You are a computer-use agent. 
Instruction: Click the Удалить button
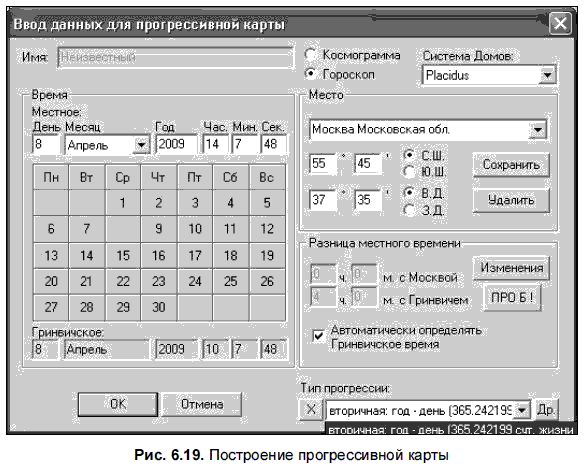(x=511, y=200)
